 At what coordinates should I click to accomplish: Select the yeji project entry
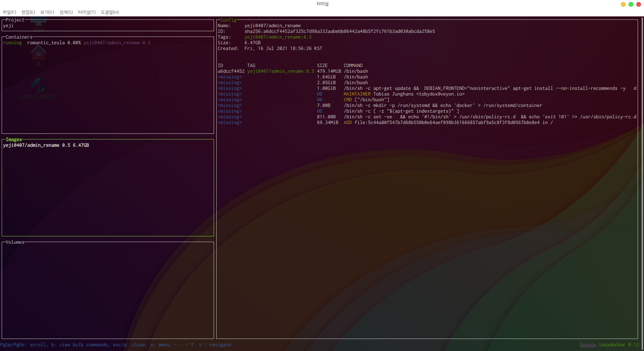[x=8, y=26]
